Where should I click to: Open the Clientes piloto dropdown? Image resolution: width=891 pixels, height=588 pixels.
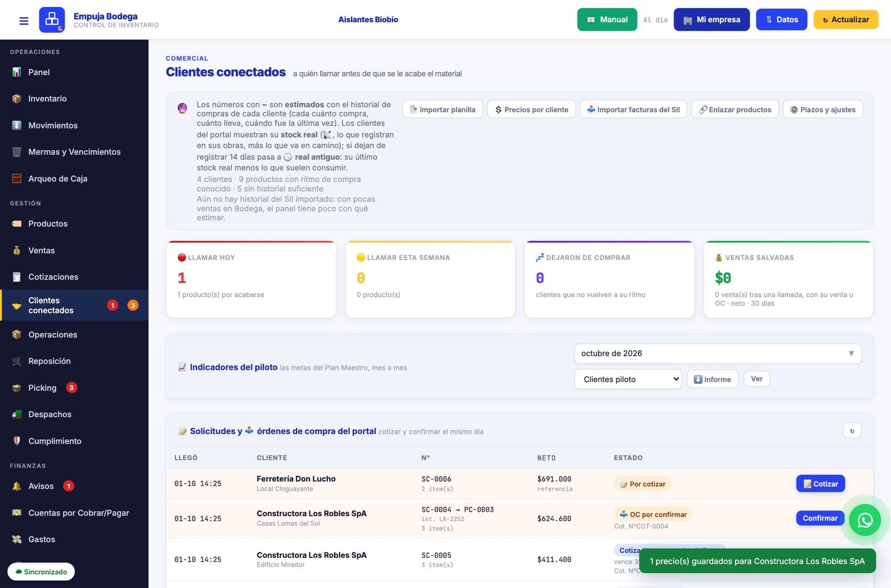628,379
